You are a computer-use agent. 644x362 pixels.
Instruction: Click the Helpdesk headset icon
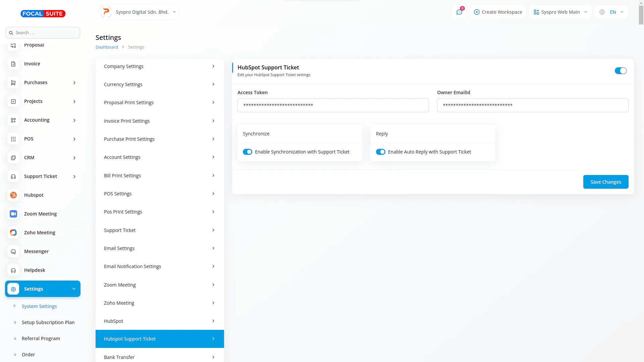tap(13, 270)
